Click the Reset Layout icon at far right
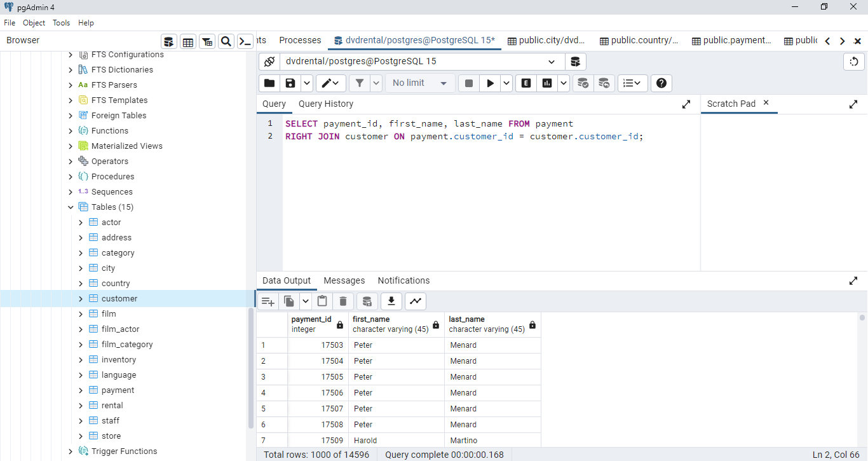Viewport: 868px width, 461px height. point(854,62)
